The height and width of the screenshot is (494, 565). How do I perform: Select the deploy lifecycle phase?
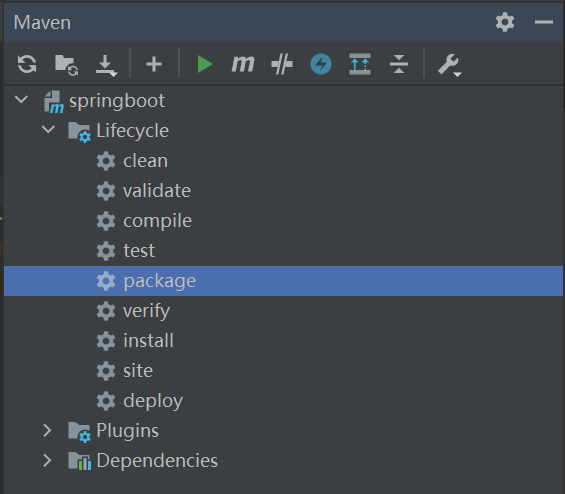click(153, 401)
